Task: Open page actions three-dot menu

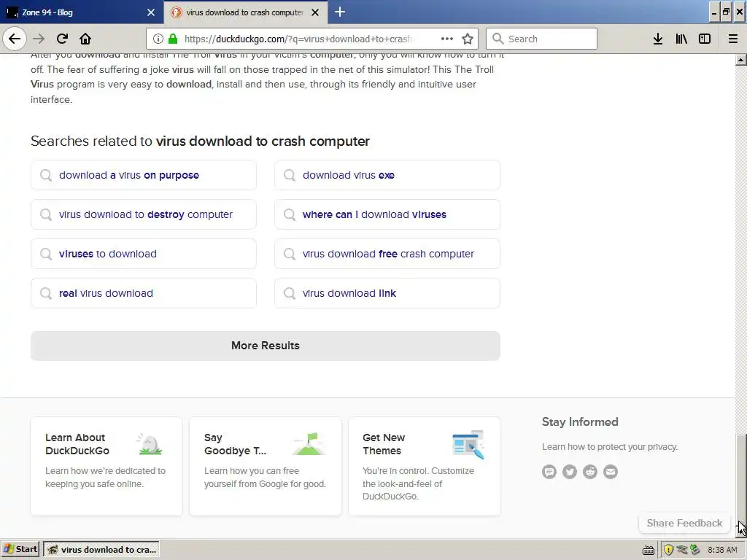Action: click(x=447, y=39)
